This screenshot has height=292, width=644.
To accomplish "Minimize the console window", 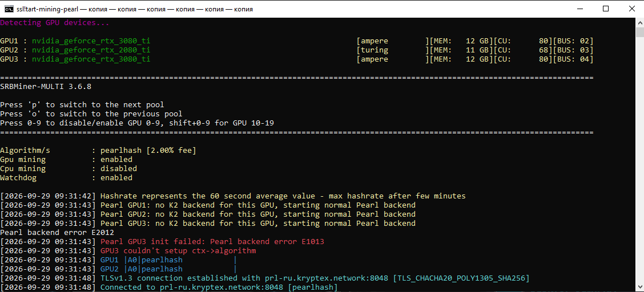I will 579,9.
